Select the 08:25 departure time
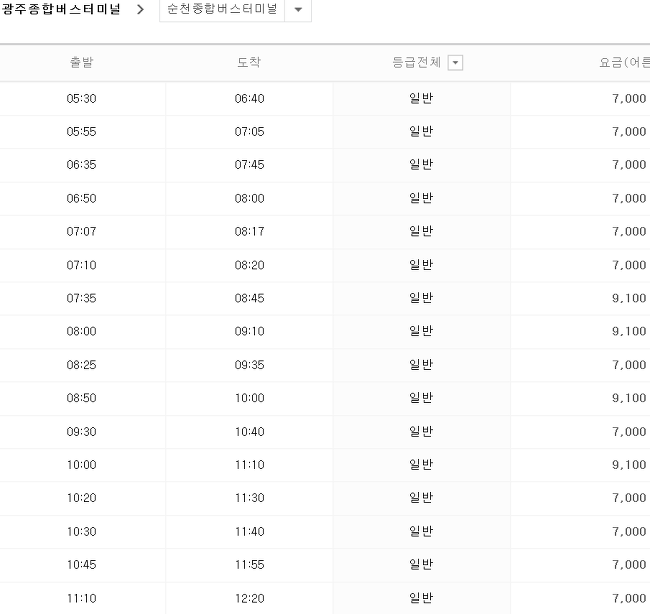Screen dimensions: 650x614 point(81,365)
